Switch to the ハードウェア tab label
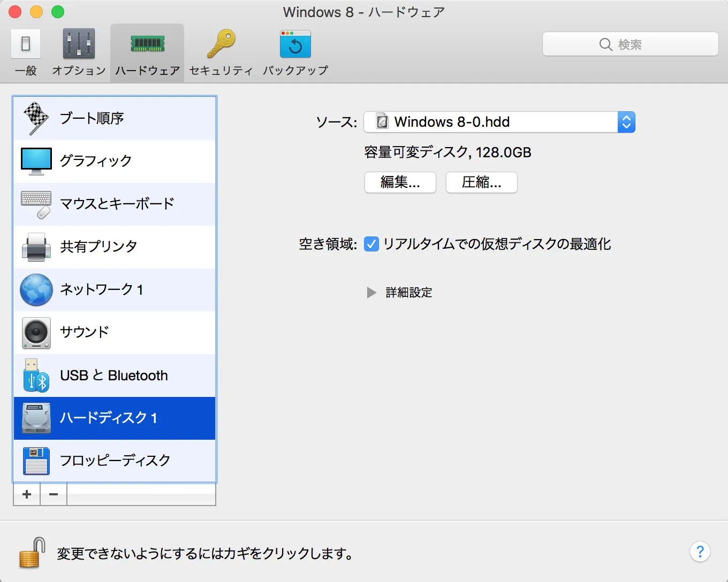728x582 pixels. pos(148,71)
